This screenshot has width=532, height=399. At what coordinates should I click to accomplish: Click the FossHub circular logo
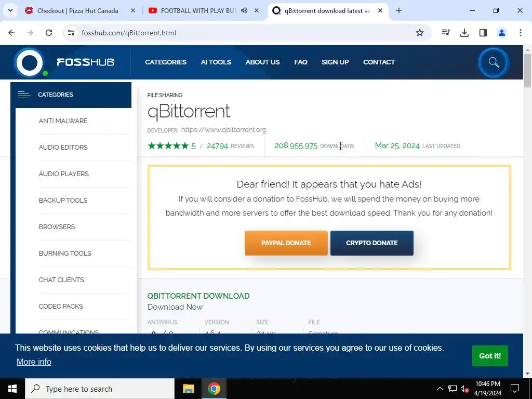click(x=30, y=63)
